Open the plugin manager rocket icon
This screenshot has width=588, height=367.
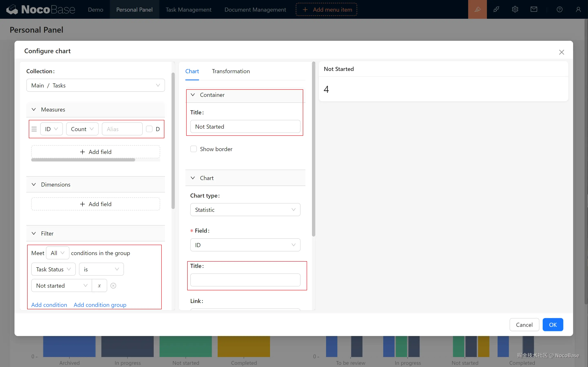[496, 9]
